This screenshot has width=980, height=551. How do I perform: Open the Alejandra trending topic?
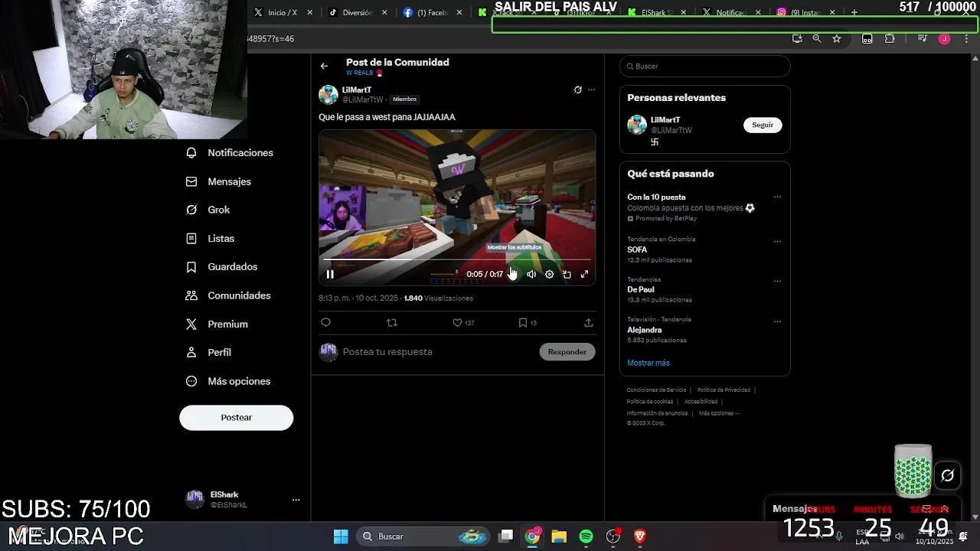point(645,331)
